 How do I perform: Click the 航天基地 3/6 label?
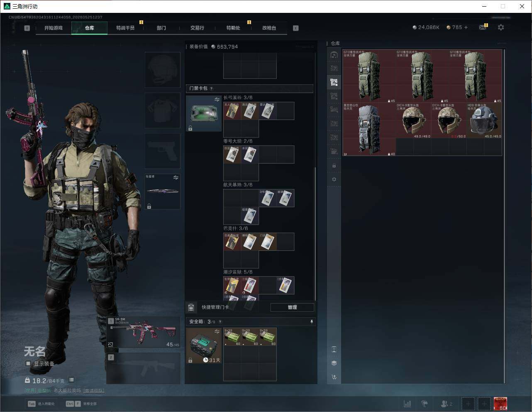238,185
